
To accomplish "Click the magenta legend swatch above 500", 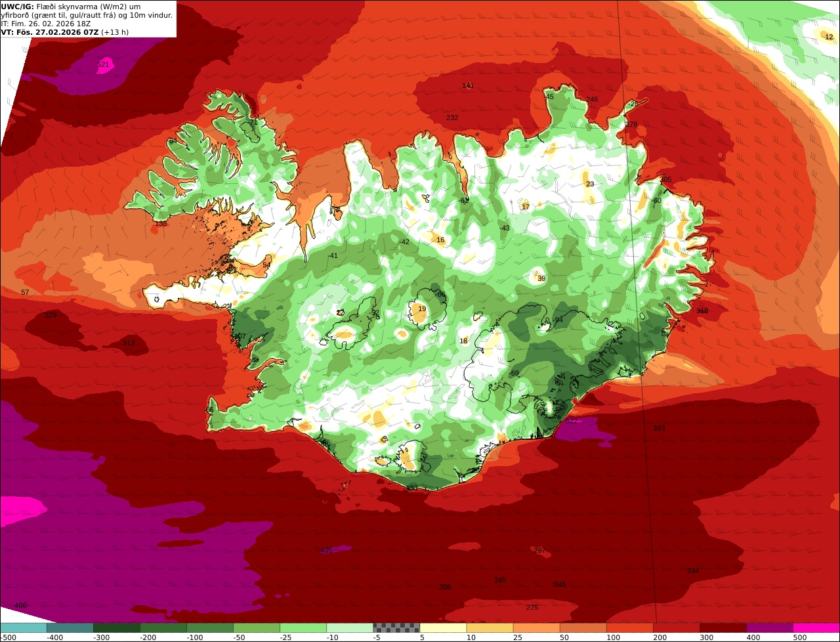I will [816, 628].
